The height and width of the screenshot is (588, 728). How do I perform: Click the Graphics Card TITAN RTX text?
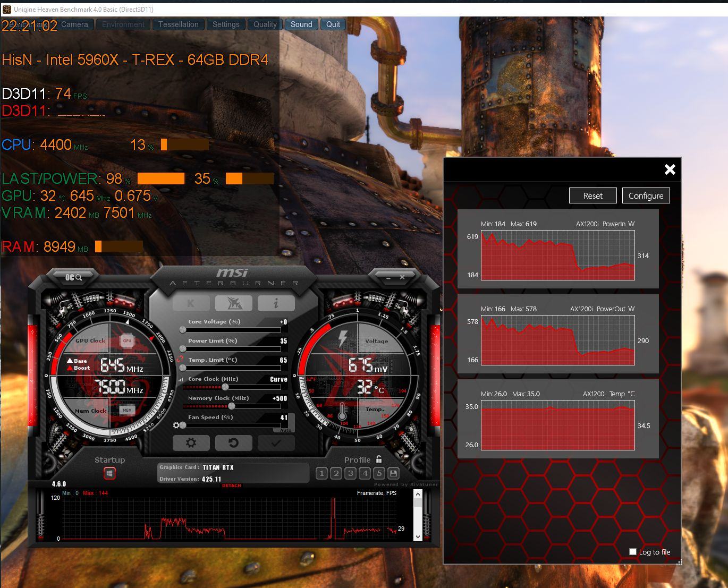click(x=197, y=467)
